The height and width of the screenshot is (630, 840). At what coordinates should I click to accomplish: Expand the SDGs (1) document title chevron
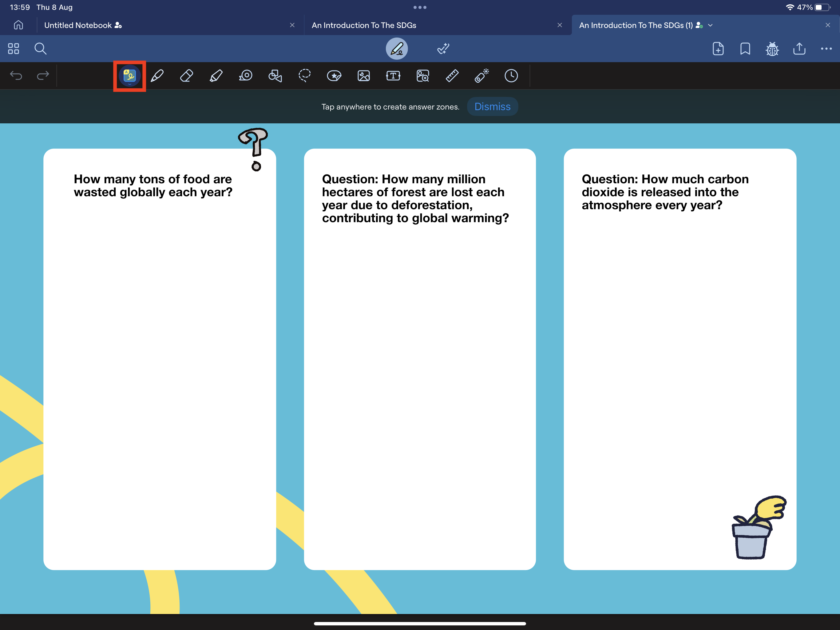point(711,26)
